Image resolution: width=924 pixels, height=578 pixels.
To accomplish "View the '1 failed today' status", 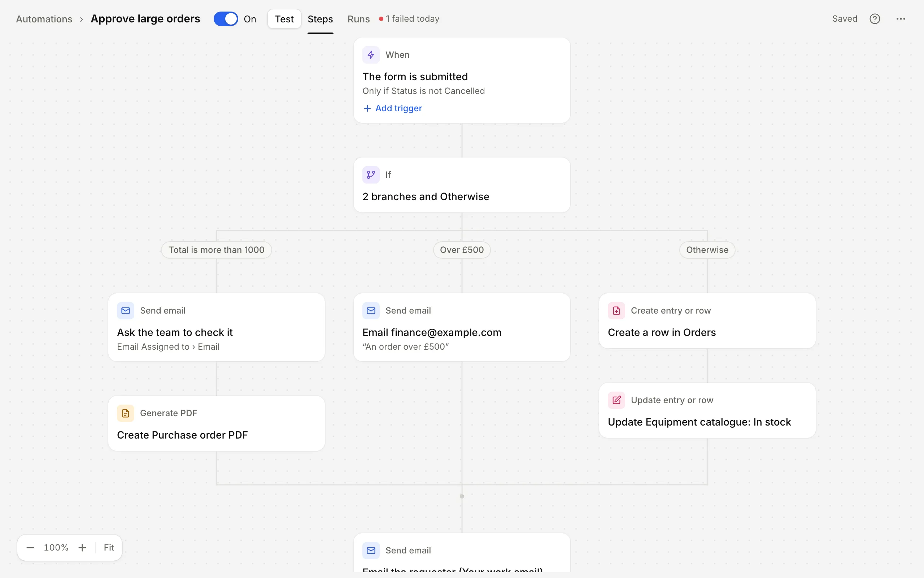I will point(409,19).
